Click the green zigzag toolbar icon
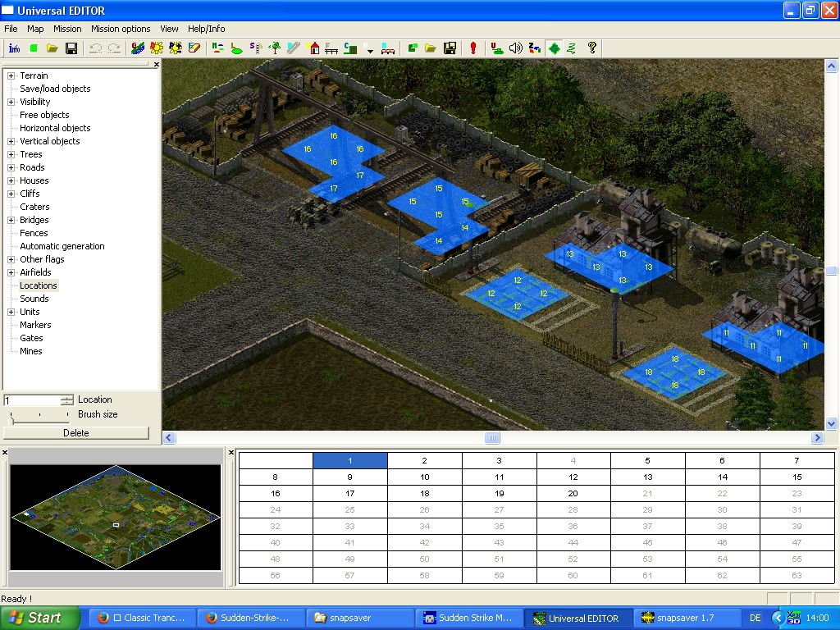The height and width of the screenshot is (630, 840). [572, 48]
